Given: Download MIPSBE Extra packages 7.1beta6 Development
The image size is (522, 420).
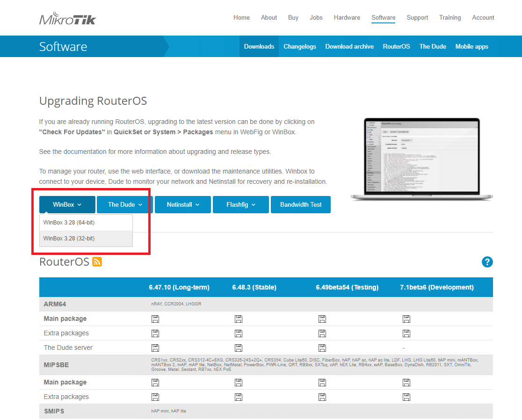Looking at the screenshot, I should 406,397.
